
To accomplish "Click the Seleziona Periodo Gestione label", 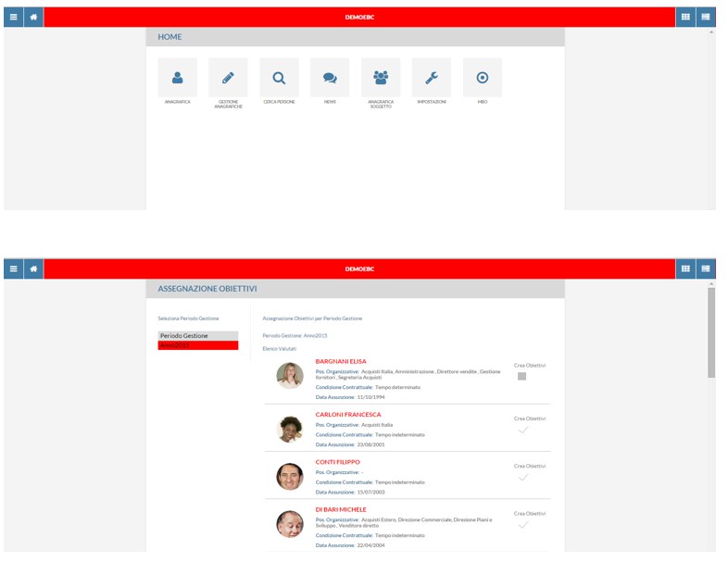I will [x=188, y=318].
